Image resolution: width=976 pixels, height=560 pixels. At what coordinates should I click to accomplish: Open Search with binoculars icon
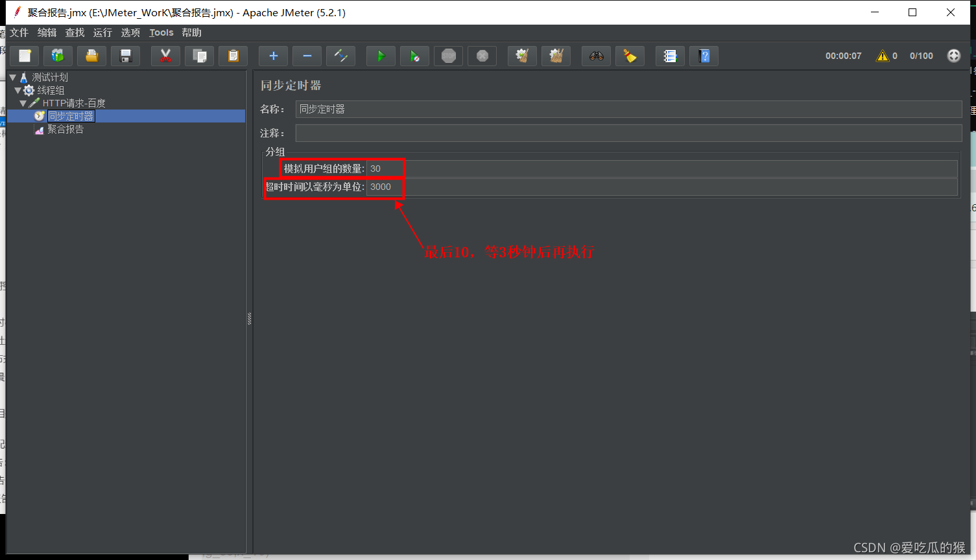coord(596,56)
